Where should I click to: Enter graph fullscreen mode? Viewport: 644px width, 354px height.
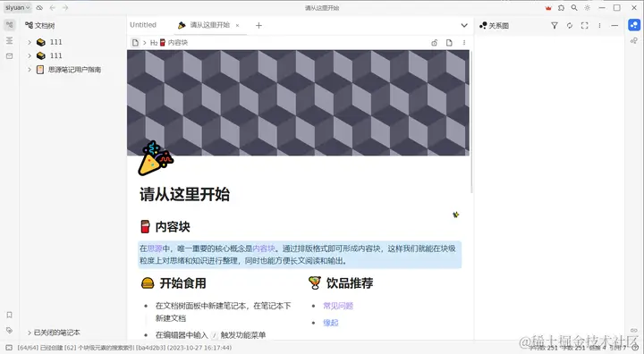click(x=584, y=25)
